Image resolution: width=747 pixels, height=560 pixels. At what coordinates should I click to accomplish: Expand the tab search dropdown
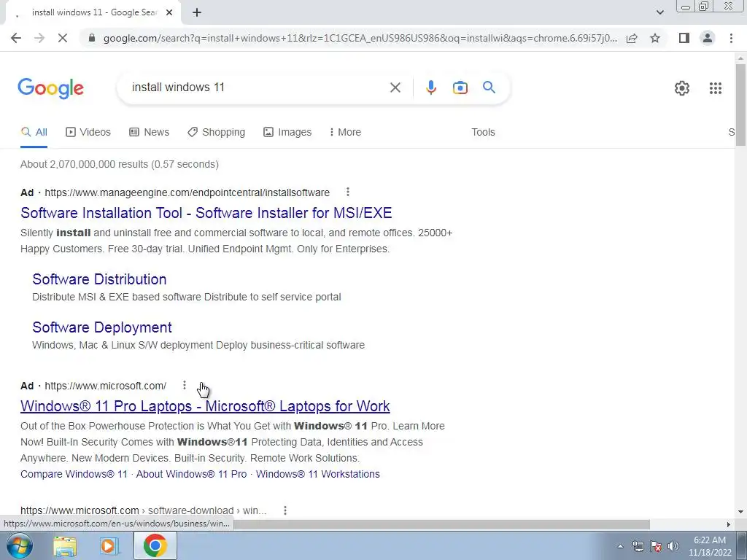(659, 12)
